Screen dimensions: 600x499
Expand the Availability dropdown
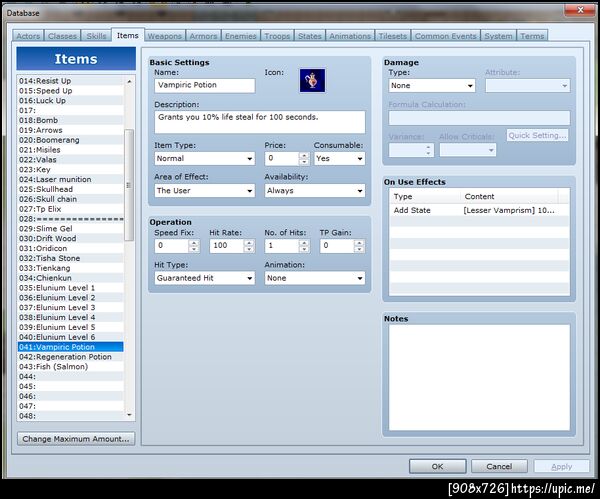click(x=315, y=191)
